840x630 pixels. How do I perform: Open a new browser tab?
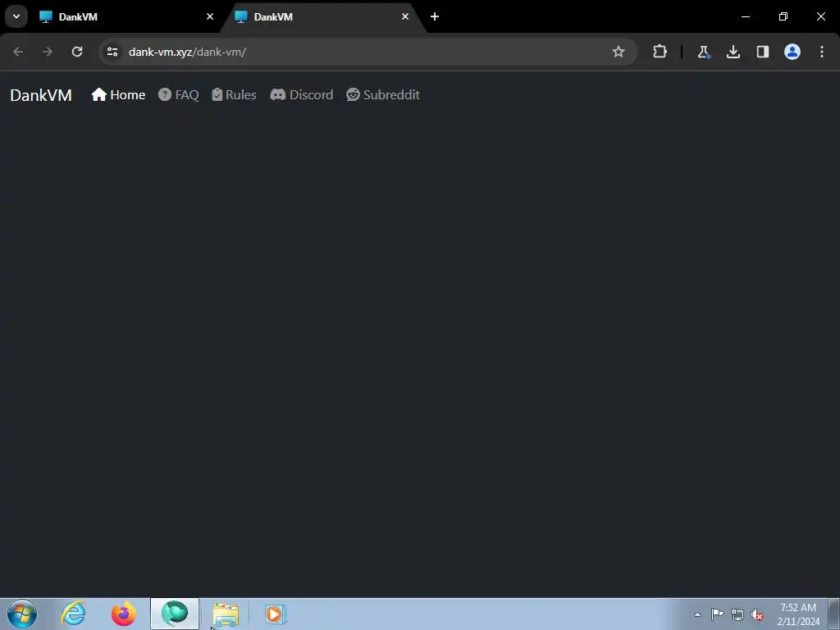point(435,16)
